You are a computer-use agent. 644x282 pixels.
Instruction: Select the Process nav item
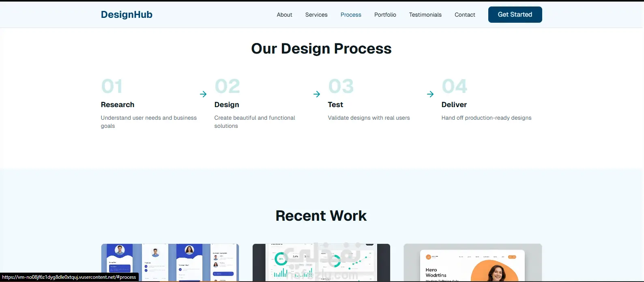pos(351,15)
